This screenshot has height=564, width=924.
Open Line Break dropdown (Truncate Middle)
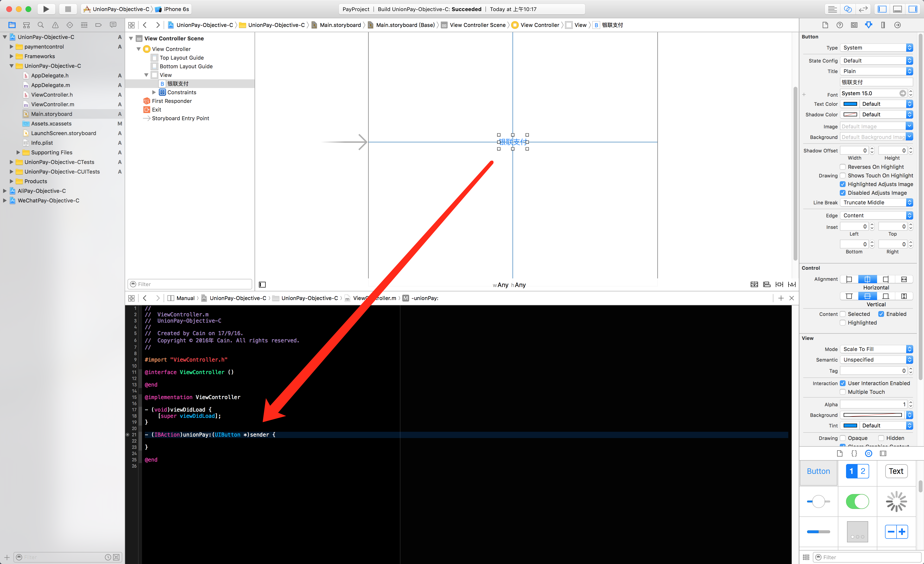[x=876, y=202]
